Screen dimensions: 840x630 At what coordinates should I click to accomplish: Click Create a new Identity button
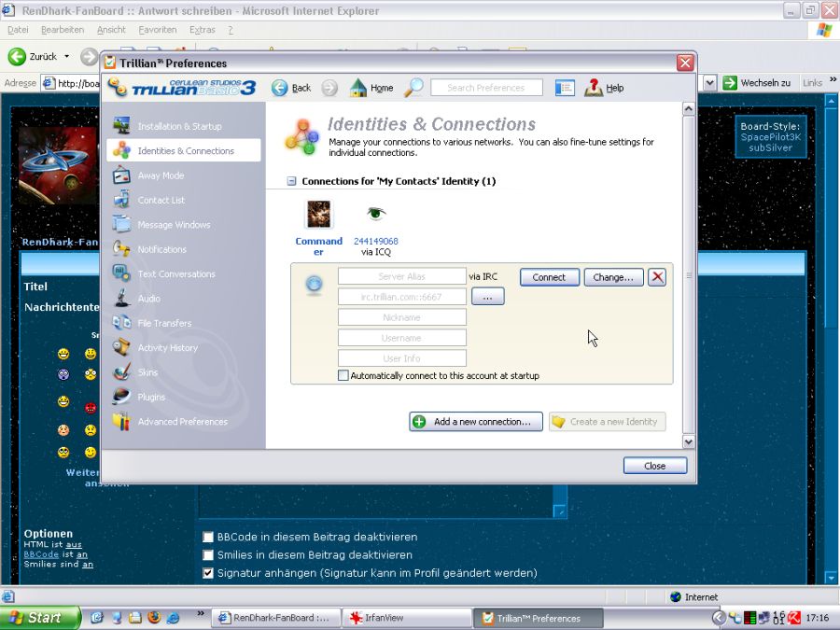(x=608, y=422)
